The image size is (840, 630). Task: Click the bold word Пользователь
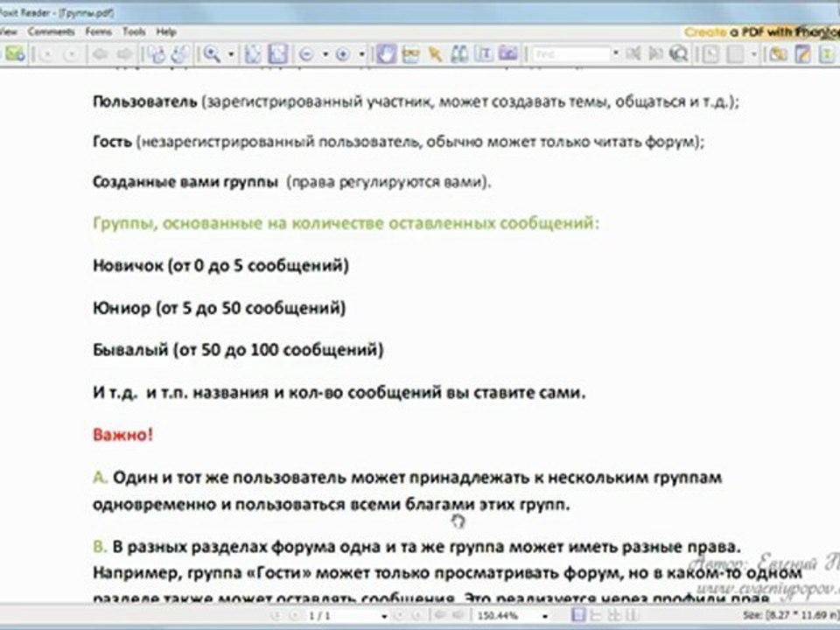(x=144, y=101)
